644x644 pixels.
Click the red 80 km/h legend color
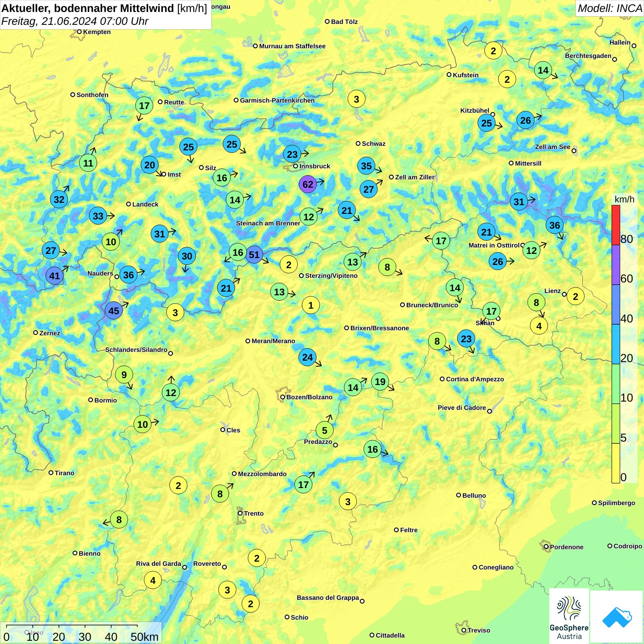coord(615,225)
